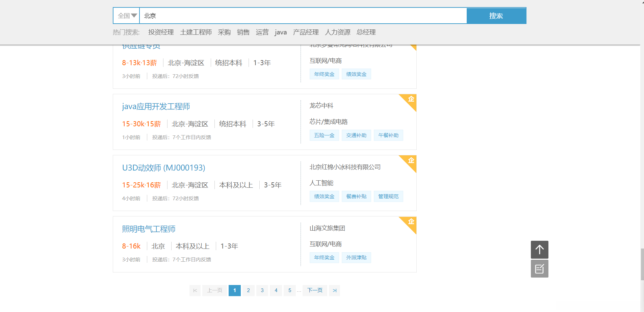Open the 全国 region dropdown
This screenshot has height=312, width=644.
pyautogui.click(x=127, y=16)
